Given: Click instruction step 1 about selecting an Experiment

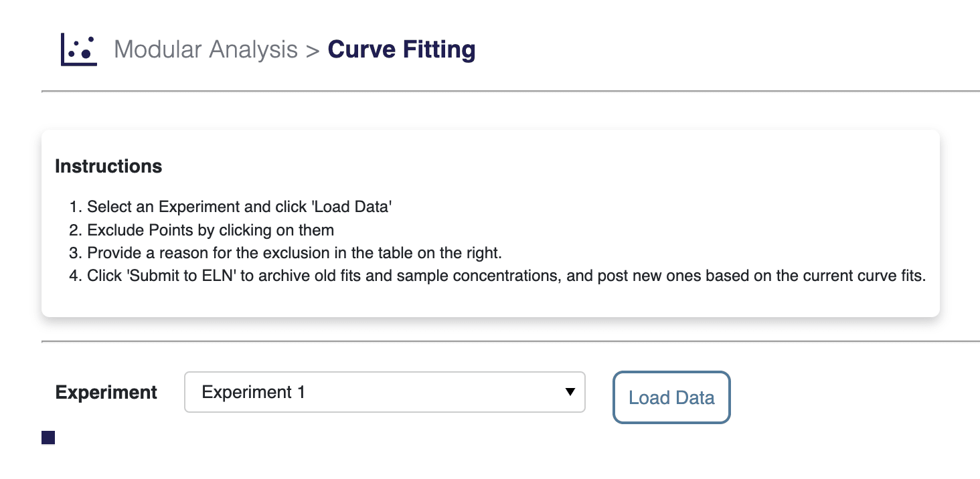Looking at the screenshot, I should pyautogui.click(x=239, y=207).
